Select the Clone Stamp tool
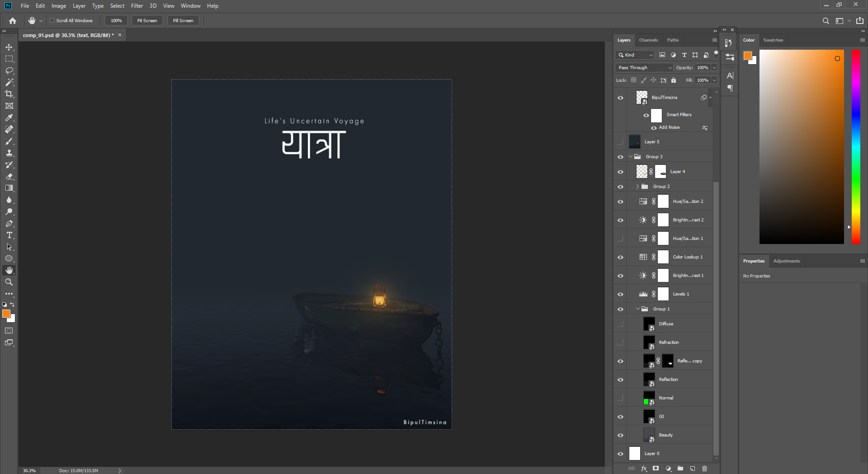This screenshot has height=474, width=868. (9, 153)
